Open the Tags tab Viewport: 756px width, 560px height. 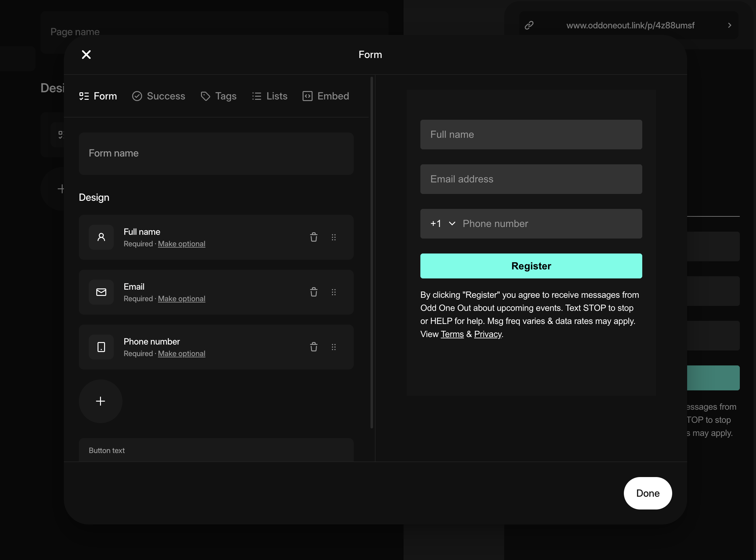pos(218,96)
